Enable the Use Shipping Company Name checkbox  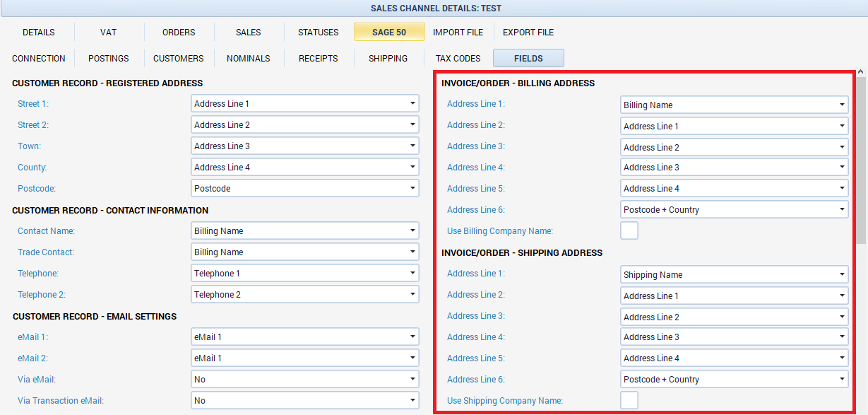[629, 400]
